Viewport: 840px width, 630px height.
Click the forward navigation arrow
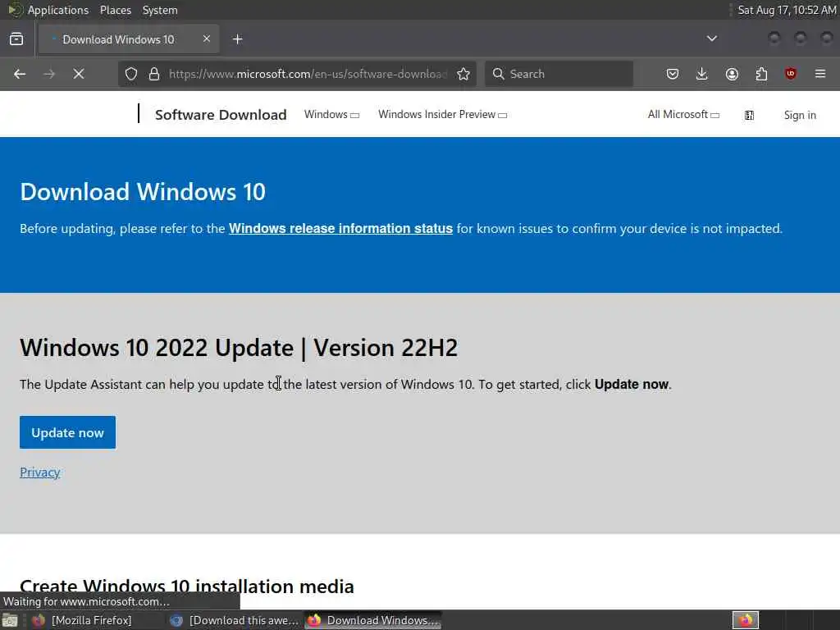click(x=49, y=74)
